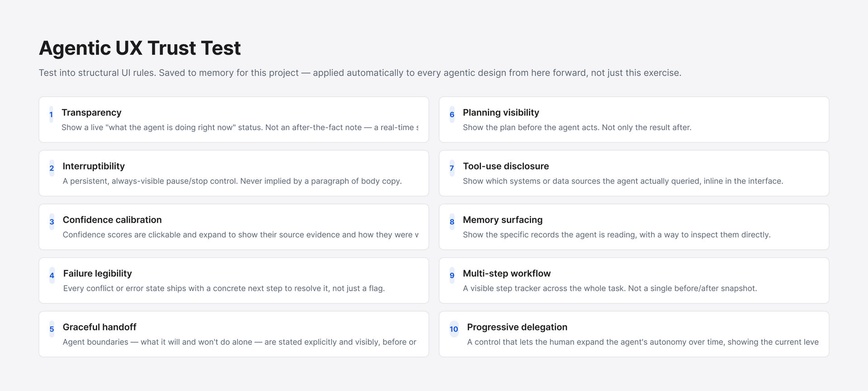Click the description about agent boundaries
This screenshot has height=391, width=868.
pyautogui.click(x=240, y=342)
